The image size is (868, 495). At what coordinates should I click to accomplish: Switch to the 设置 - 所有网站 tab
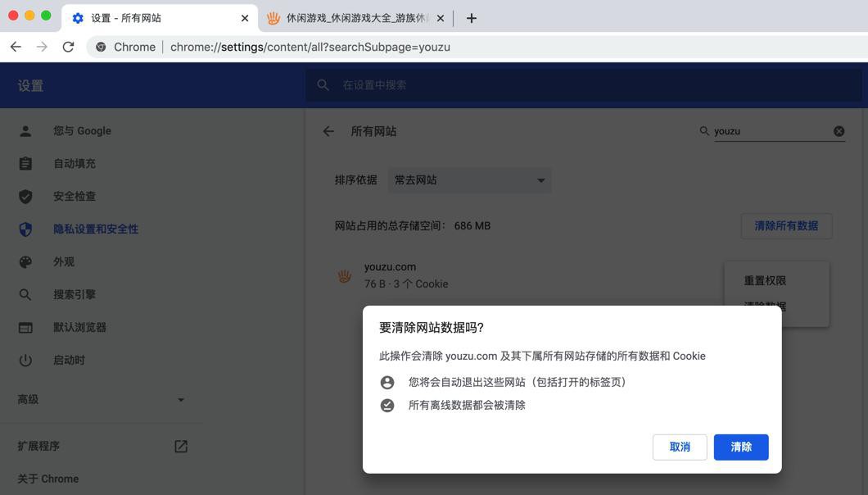[x=126, y=18]
